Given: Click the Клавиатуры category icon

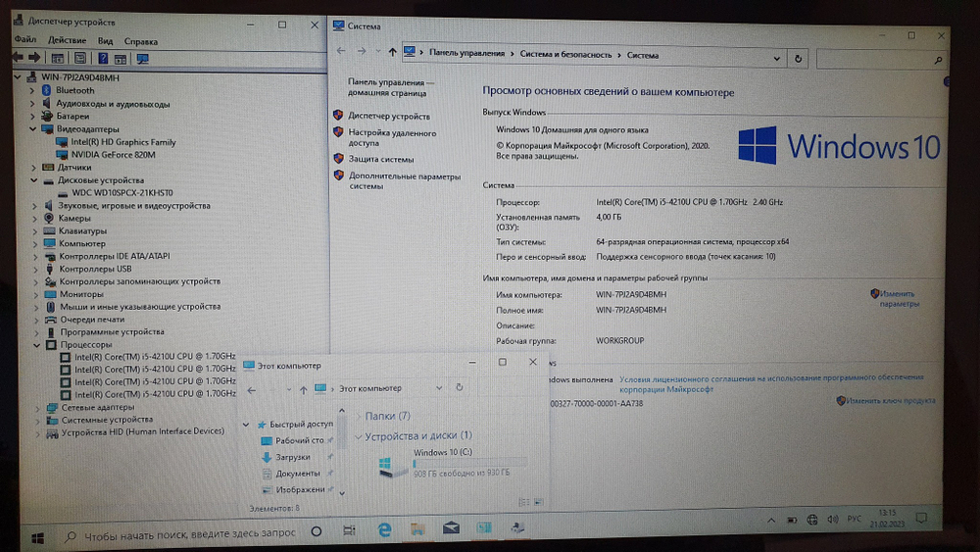Looking at the screenshot, I should tap(49, 230).
